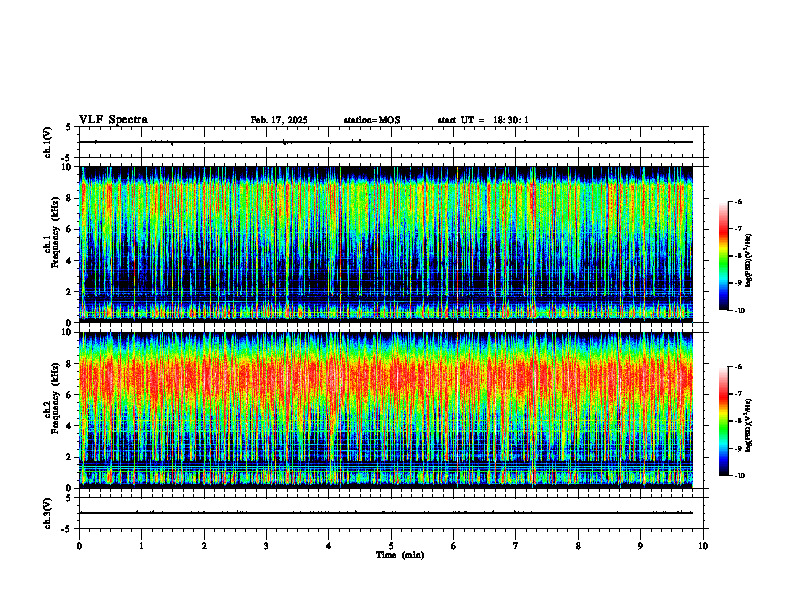Click the ch.3(V) axis label

pyautogui.click(x=48, y=513)
